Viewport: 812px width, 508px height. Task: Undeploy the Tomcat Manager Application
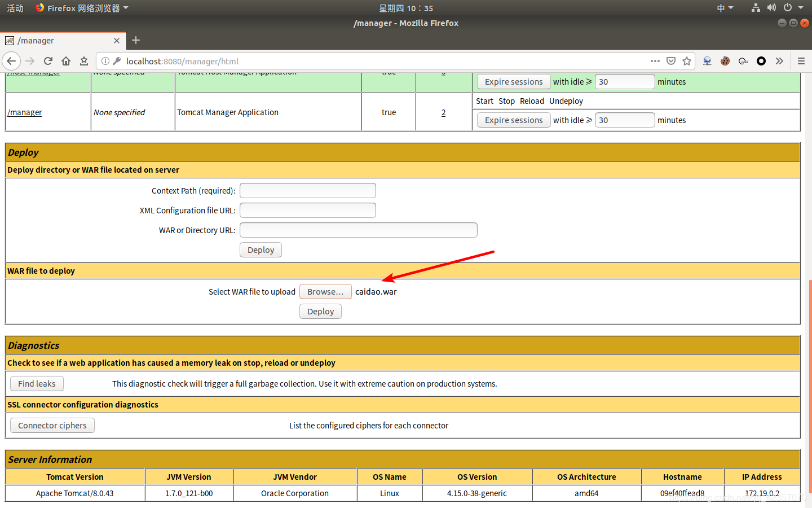tap(566, 101)
